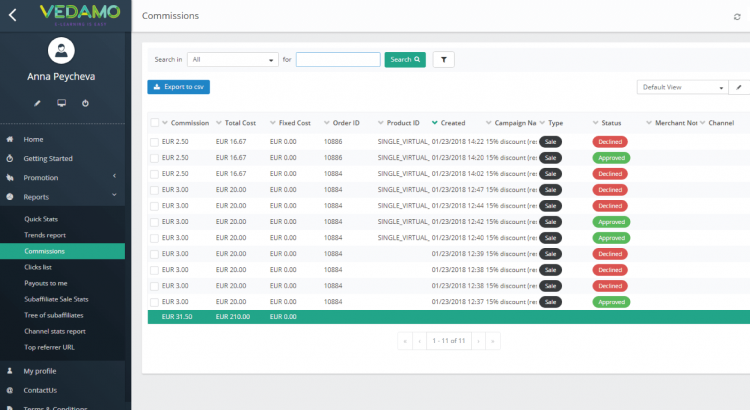Click the power logout icon in sidebar
This screenshot has width=750, height=410.
[x=85, y=103]
